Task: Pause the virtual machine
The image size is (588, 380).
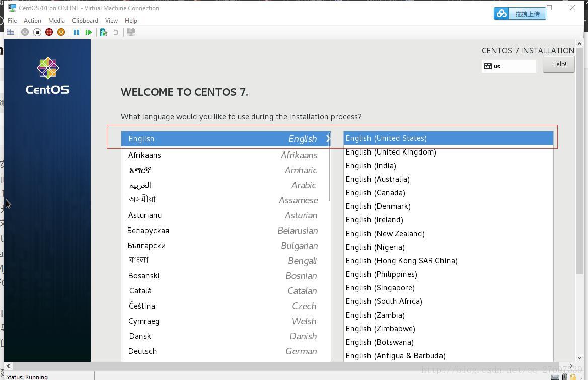Action: pos(77,32)
